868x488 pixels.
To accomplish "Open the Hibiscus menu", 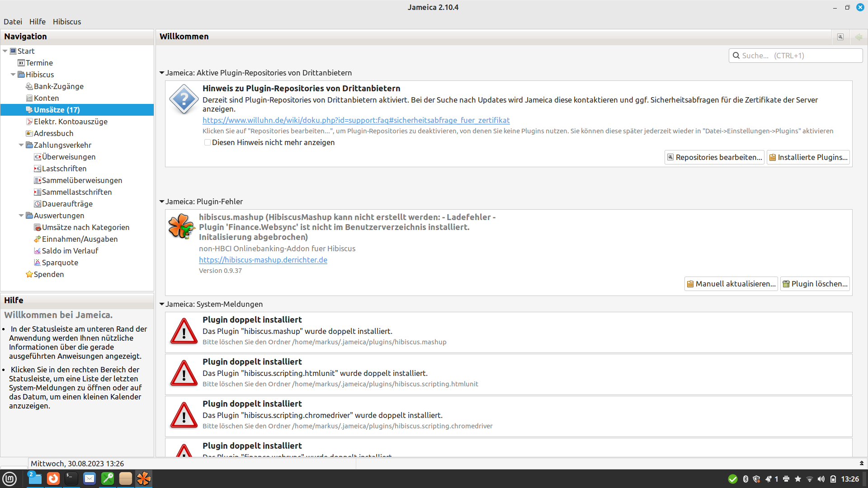I will click(67, 22).
